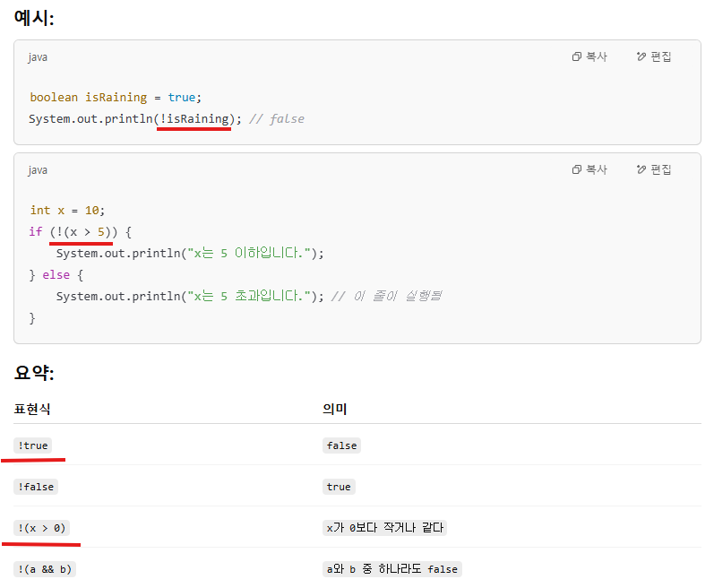This screenshot has width=714, height=588.
Task: Click the '예시:' heading
Action: pos(34,18)
